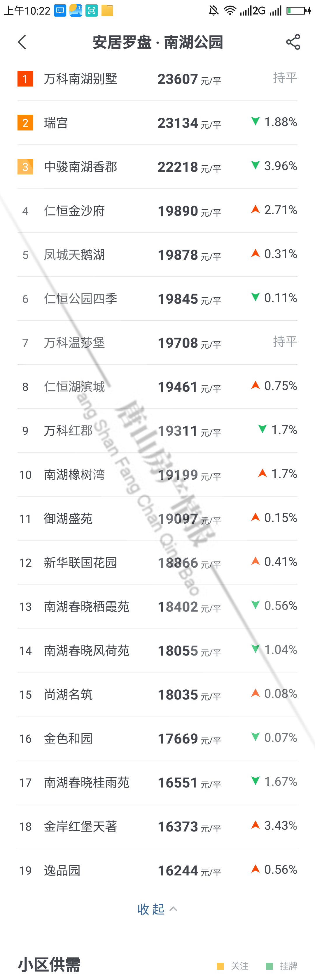Tap the weather icon in status bar
This screenshot has height=980, width=315.
point(76,10)
